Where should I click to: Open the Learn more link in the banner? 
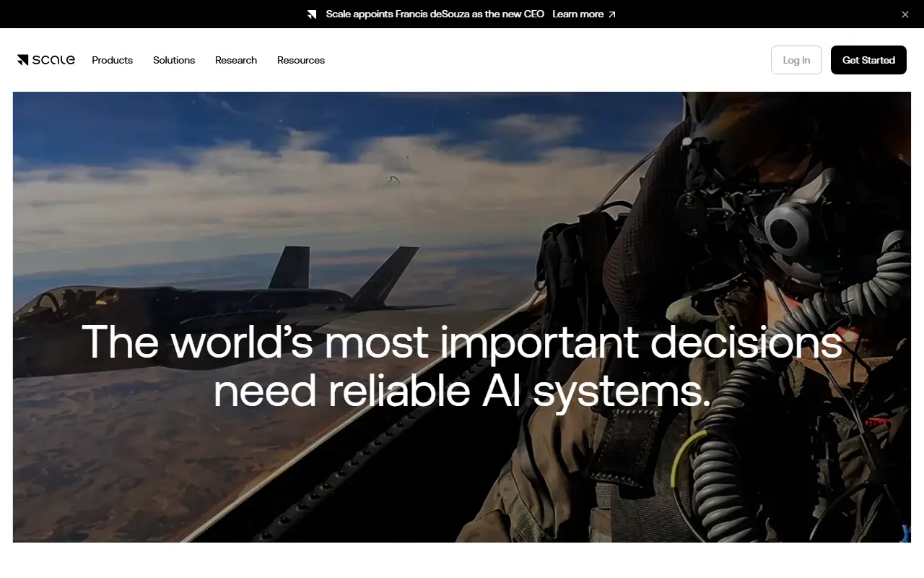[x=584, y=14]
